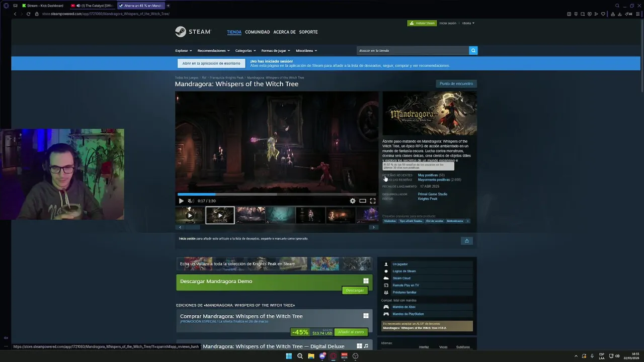644x362 pixels.
Task: Open a new browser tab
Action: 168,6
